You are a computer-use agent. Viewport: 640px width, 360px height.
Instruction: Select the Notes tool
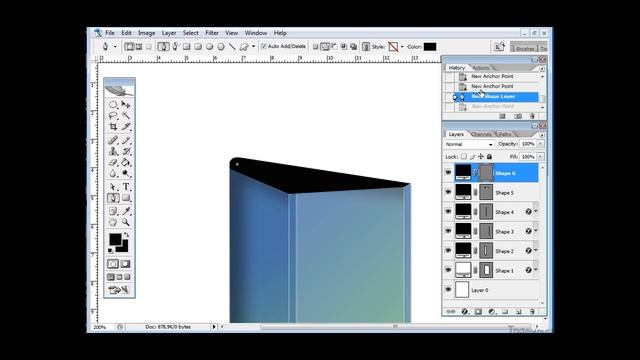coord(113,211)
